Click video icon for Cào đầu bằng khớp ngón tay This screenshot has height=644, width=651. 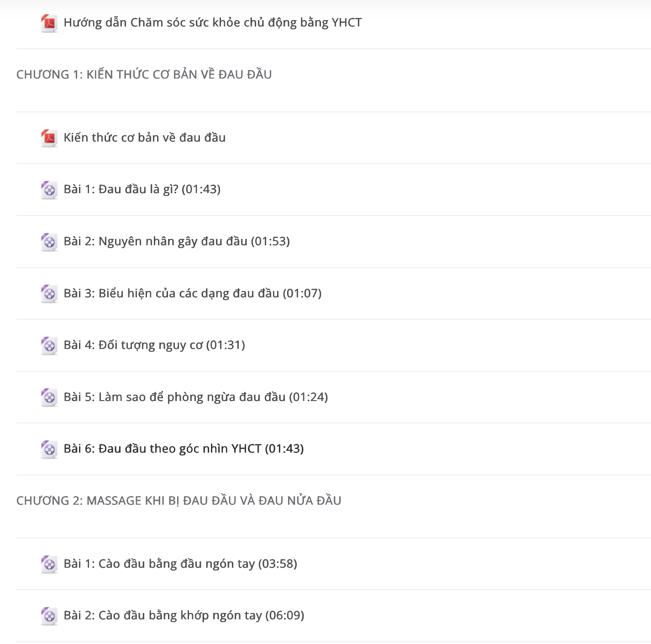pos(49,616)
